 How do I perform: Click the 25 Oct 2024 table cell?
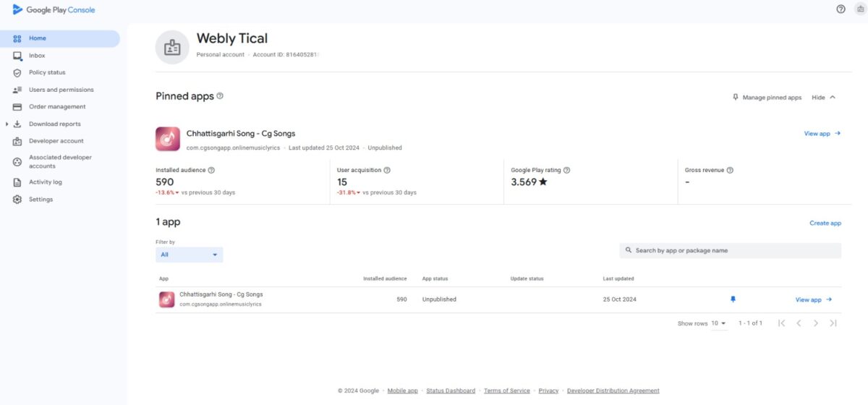click(x=620, y=299)
